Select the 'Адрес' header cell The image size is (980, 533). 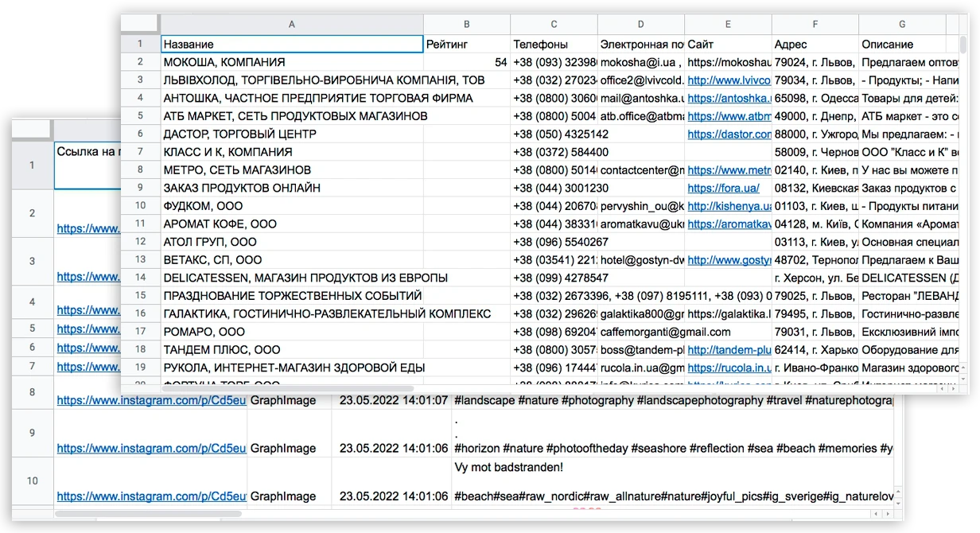click(816, 44)
